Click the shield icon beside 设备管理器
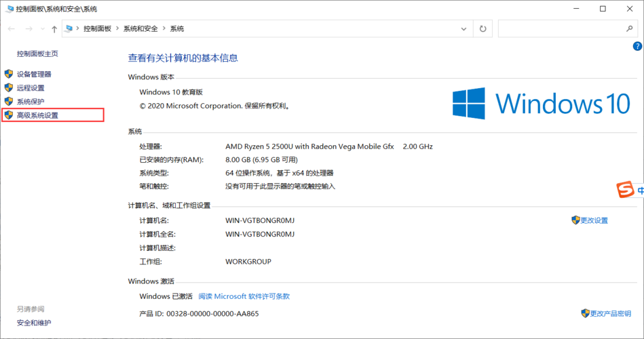Viewport: 644px width, 339px height. pos(9,74)
